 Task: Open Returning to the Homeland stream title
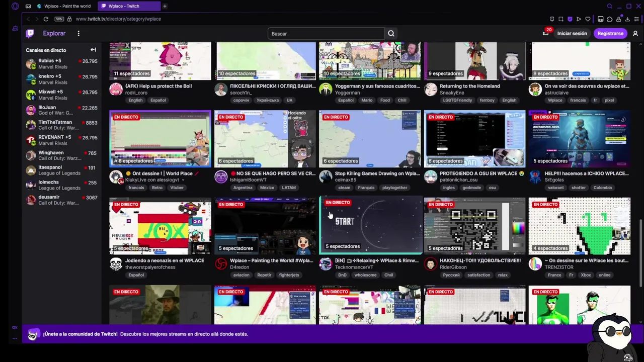[x=470, y=86]
